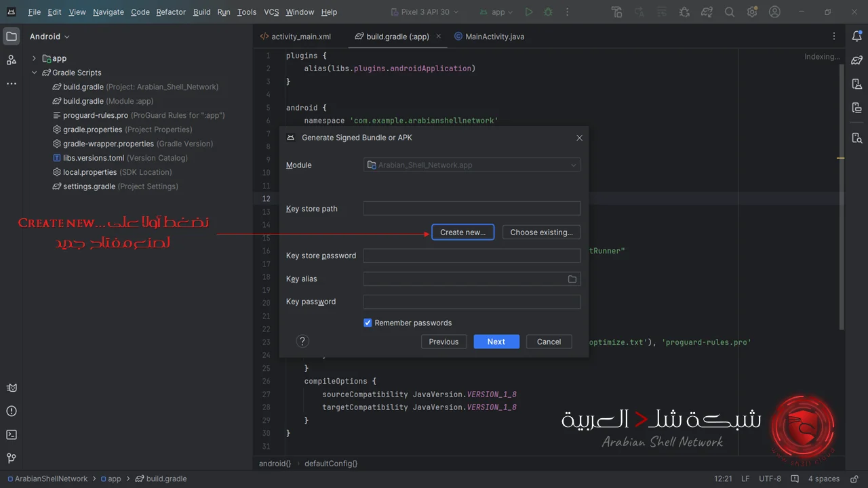
Task: Debug the app with bug icon
Action: pos(548,12)
